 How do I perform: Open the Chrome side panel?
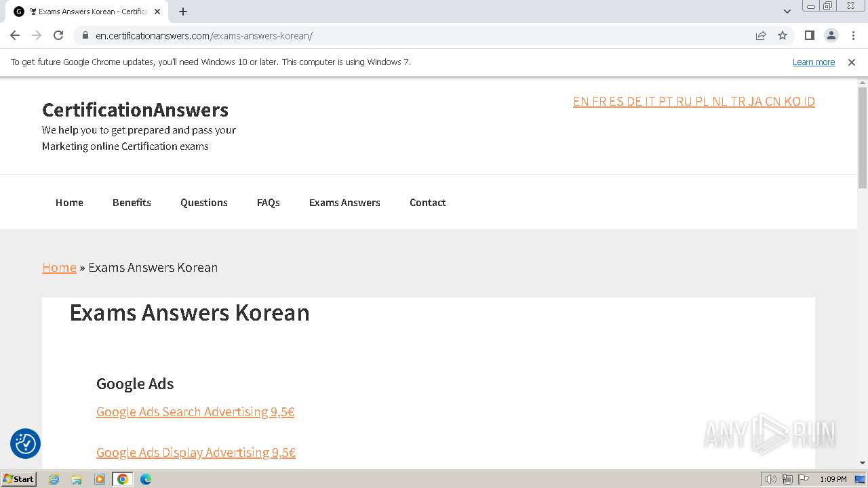coord(809,35)
